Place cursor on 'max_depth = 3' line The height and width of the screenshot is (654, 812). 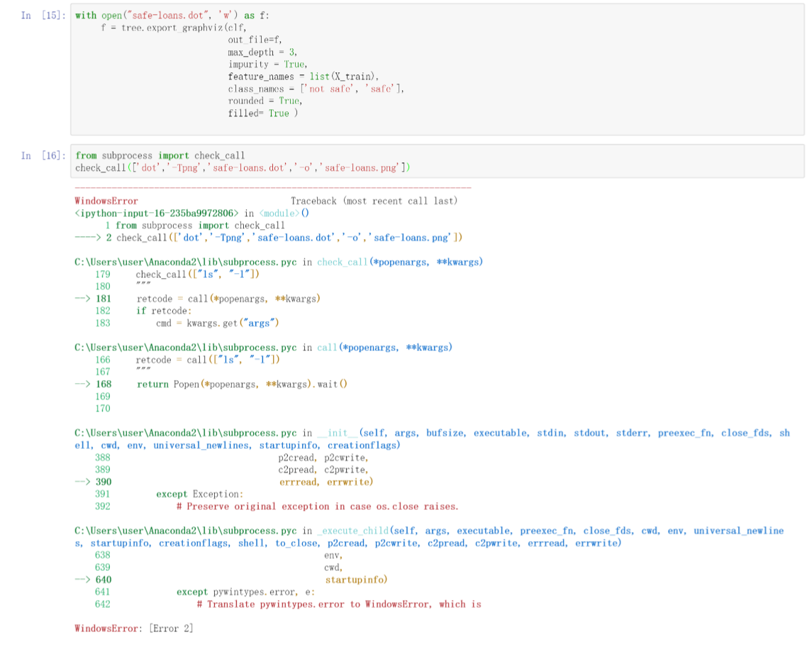tap(262, 52)
